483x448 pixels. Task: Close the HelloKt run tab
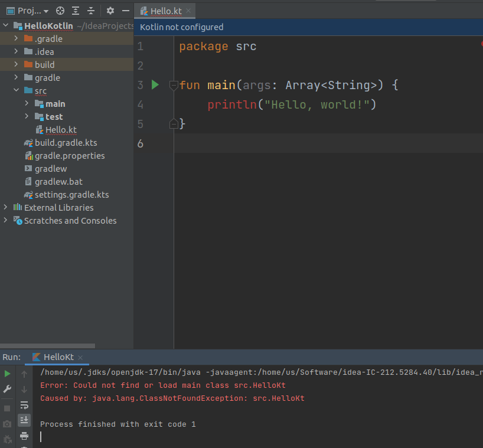[80, 358]
